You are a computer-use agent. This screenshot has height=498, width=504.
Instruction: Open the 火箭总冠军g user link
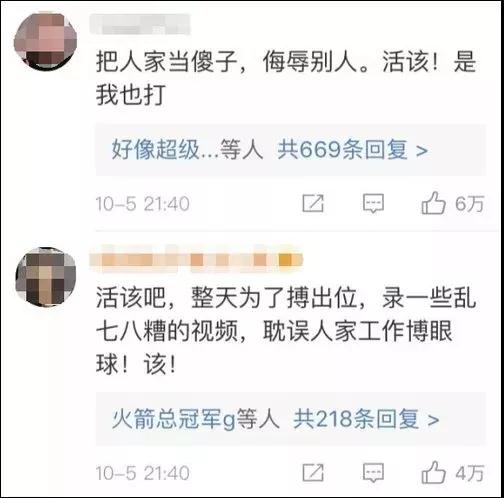click(x=174, y=419)
